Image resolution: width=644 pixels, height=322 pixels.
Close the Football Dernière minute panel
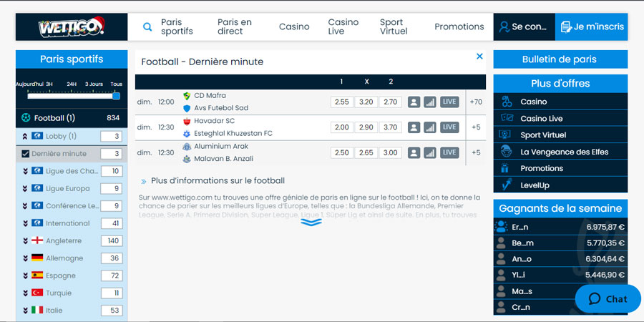479,57
